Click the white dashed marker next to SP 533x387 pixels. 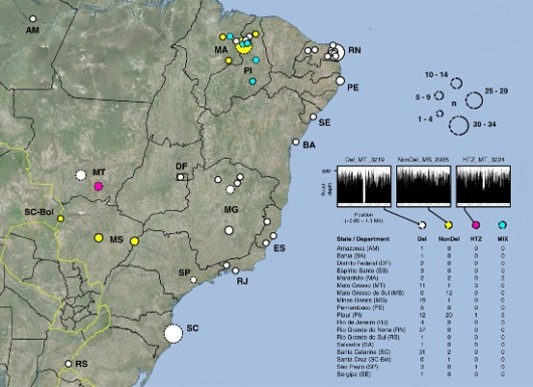193,280
